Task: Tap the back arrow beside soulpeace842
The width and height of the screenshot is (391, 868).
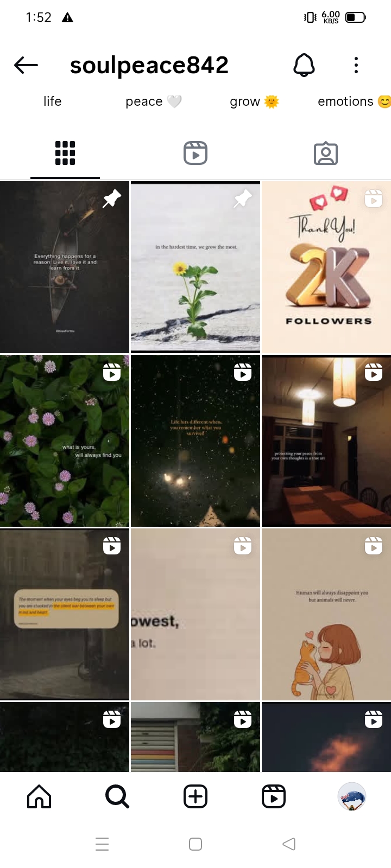Action: 26,66
